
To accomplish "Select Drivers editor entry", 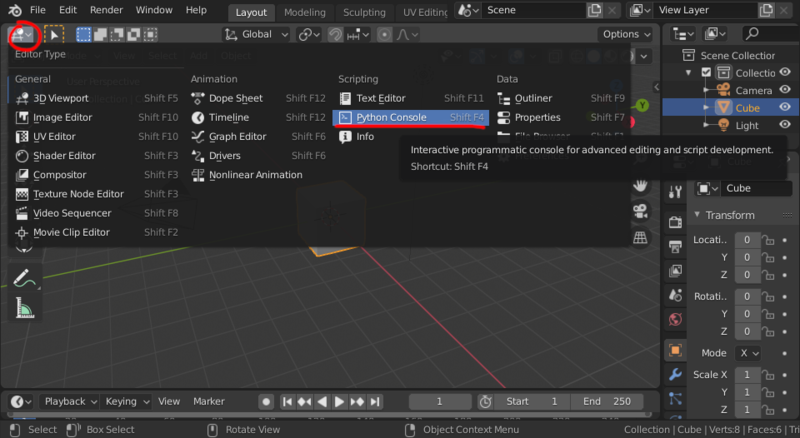I will tap(258, 156).
